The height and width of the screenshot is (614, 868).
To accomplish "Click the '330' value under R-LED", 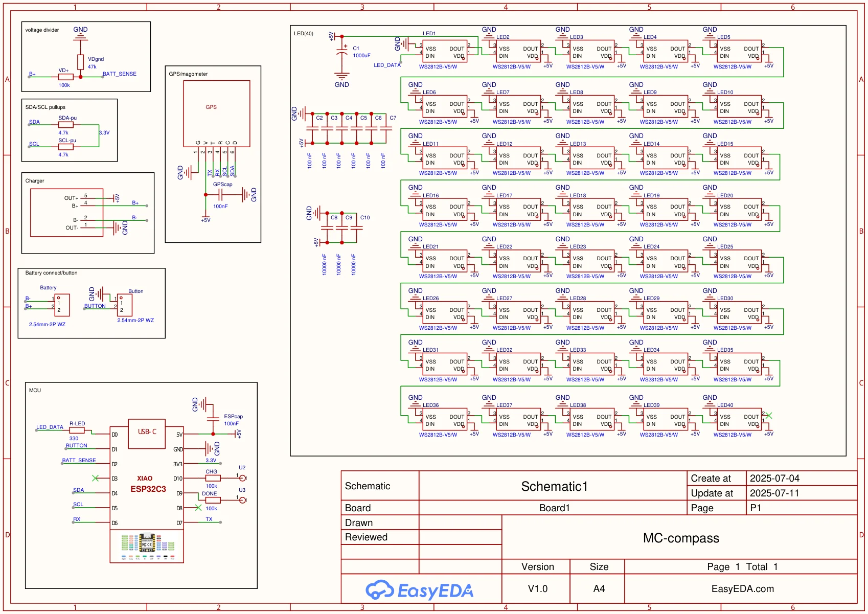I will 74,439.
